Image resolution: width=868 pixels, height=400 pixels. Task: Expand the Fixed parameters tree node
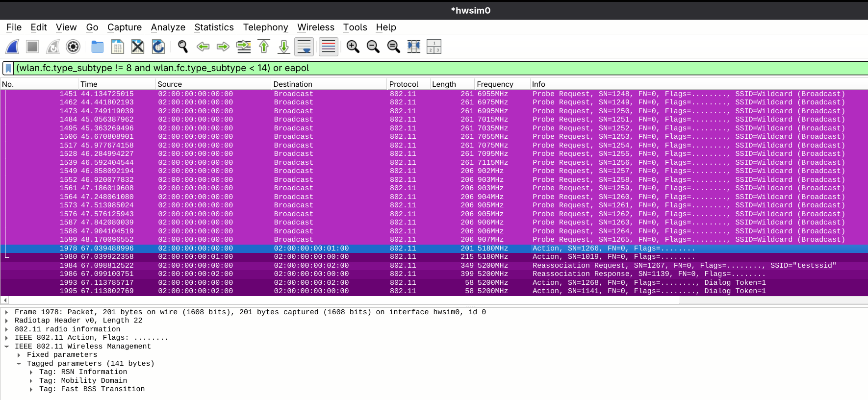pyautogui.click(x=19, y=355)
